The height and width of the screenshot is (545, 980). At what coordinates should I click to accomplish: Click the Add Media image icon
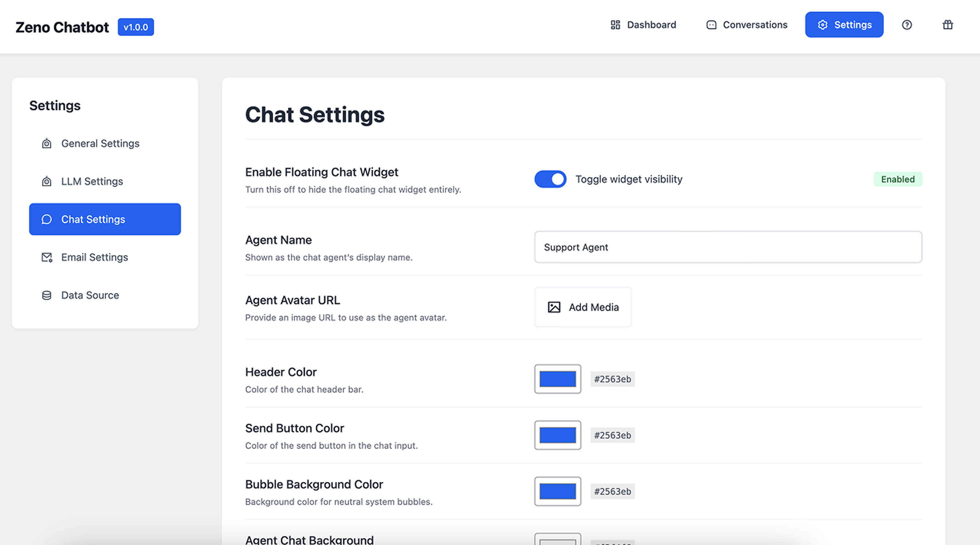[554, 307]
